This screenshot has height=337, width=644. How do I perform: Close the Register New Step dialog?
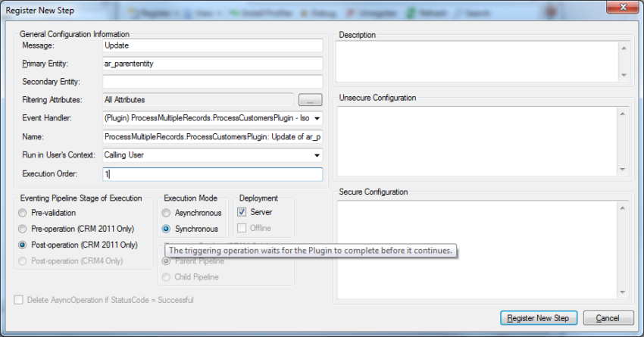click(623, 7)
